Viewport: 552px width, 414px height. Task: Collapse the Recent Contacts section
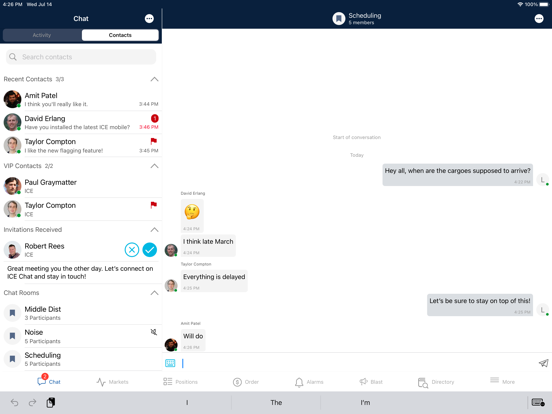tap(154, 79)
